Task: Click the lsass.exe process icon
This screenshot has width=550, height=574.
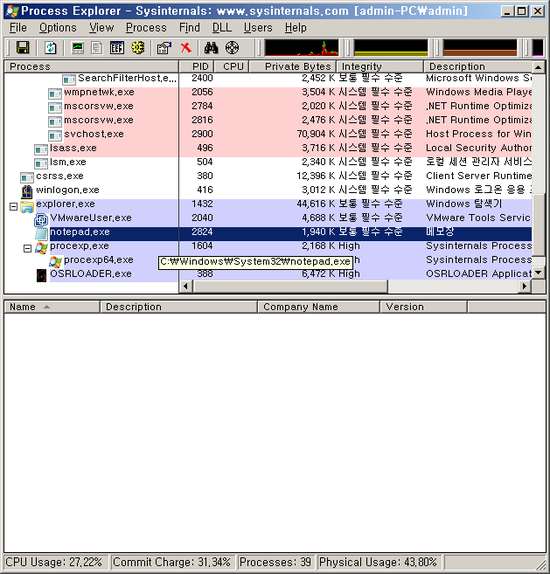Action: click(41, 150)
